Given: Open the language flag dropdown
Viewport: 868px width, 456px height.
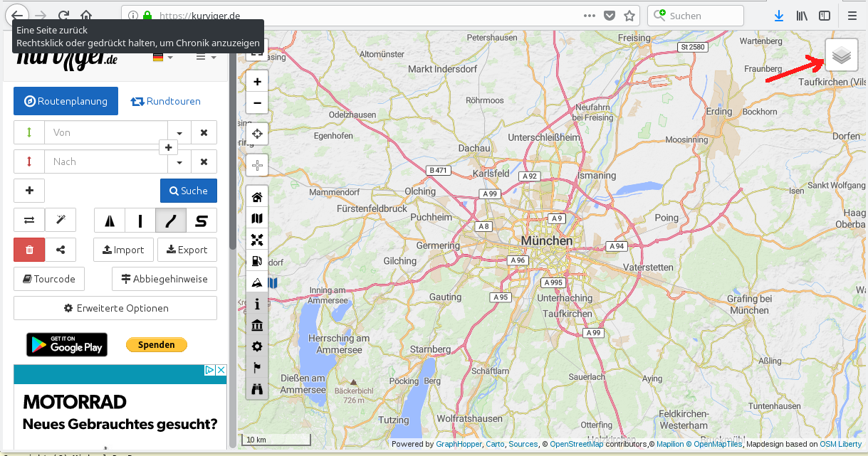Looking at the screenshot, I should [162, 57].
